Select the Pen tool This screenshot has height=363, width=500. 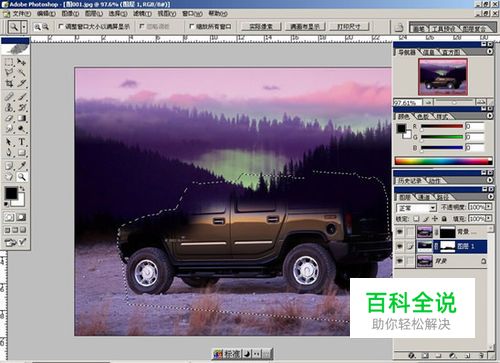(x=9, y=153)
